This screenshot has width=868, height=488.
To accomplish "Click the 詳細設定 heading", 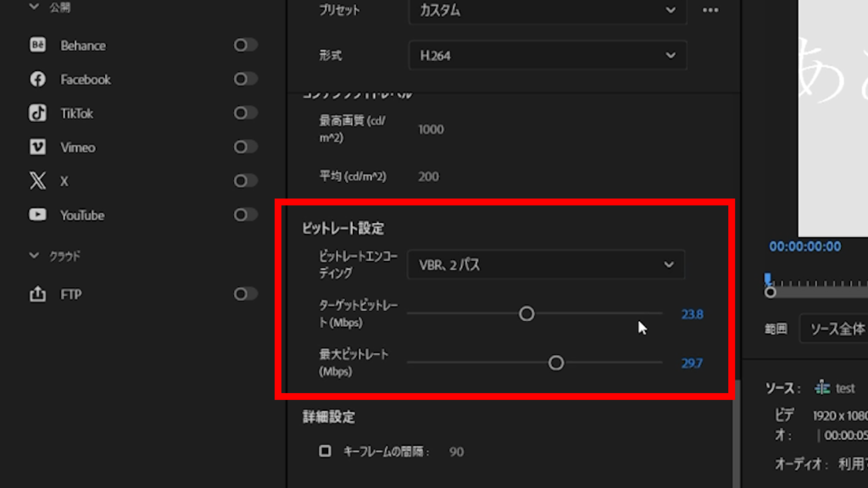I will [329, 417].
